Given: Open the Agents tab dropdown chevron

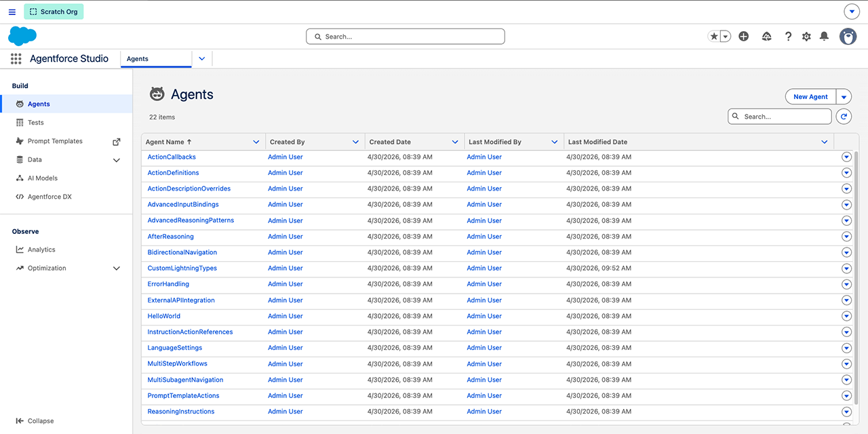Looking at the screenshot, I should pyautogui.click(x=202, y=59).
